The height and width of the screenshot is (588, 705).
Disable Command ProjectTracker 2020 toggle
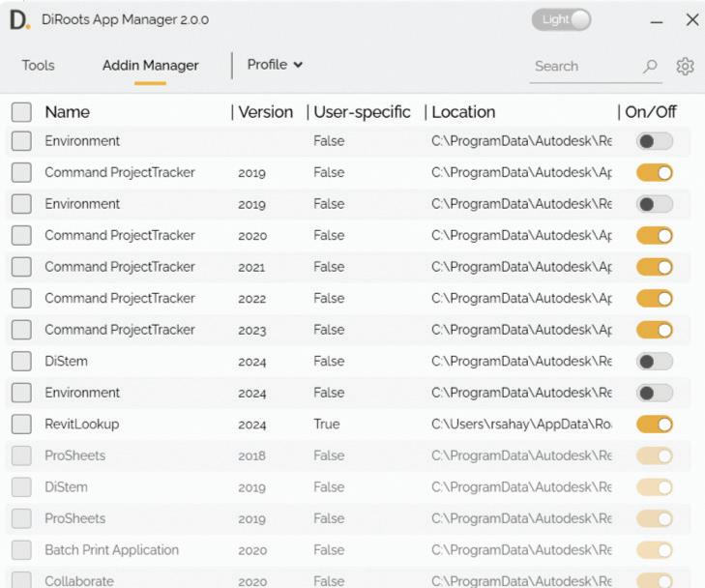pos(655,236)
